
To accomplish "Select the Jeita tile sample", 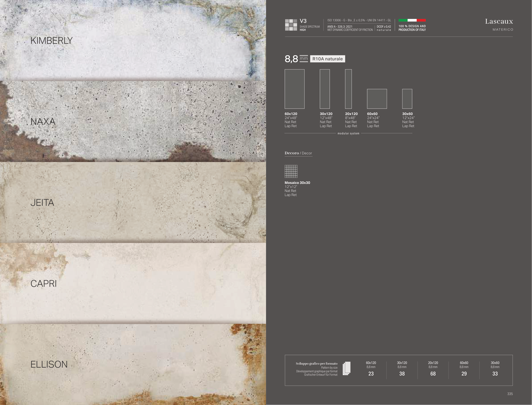I will [133, 202].
